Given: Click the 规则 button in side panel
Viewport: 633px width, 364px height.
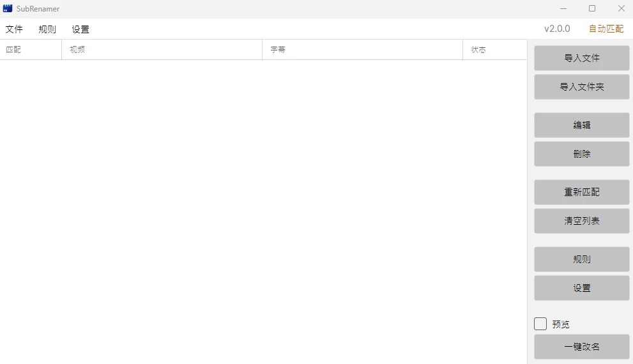Looking at the screenshot, I should point(581,259).
